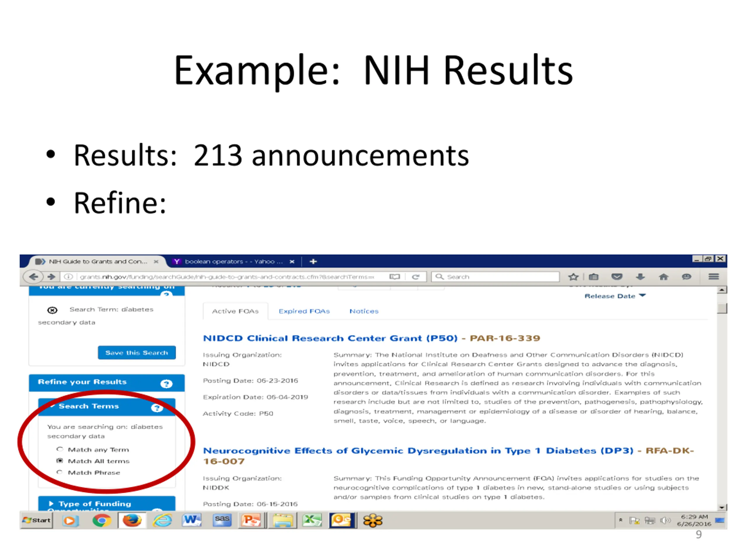Select the Match Phrase option
The width and height of the screenshot is (747, 560).
tap(60, 472)
